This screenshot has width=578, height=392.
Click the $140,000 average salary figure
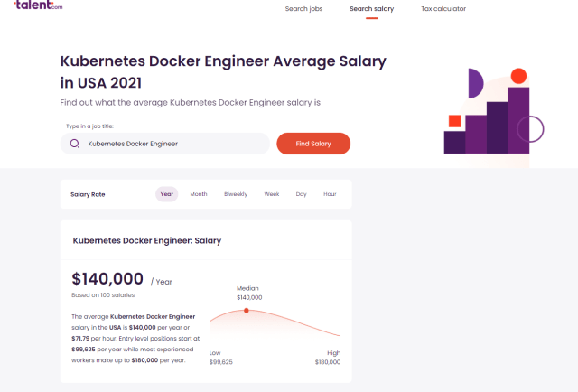pyautogui.click(x=107, y=278)
